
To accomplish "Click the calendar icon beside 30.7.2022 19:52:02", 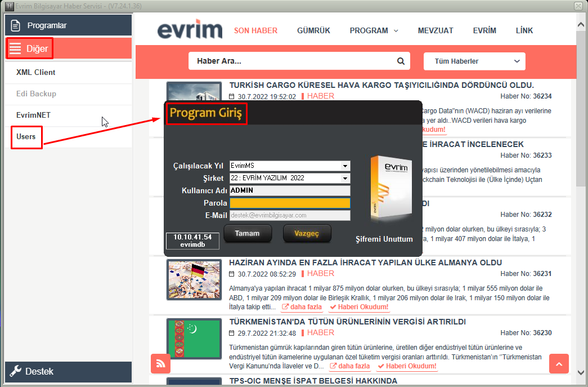I will click(x=232, y=96).
